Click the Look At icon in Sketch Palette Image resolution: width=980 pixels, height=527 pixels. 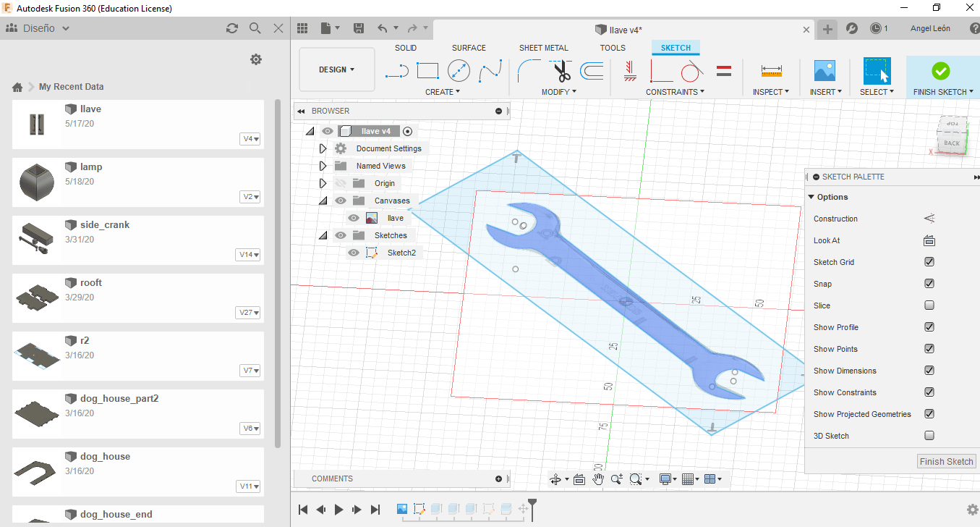pos(929,240)
